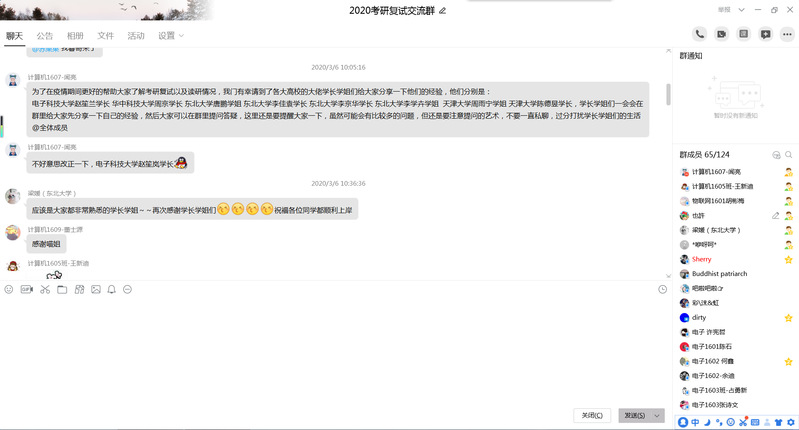Click the GIF sticker icon

tap(27, 289)
